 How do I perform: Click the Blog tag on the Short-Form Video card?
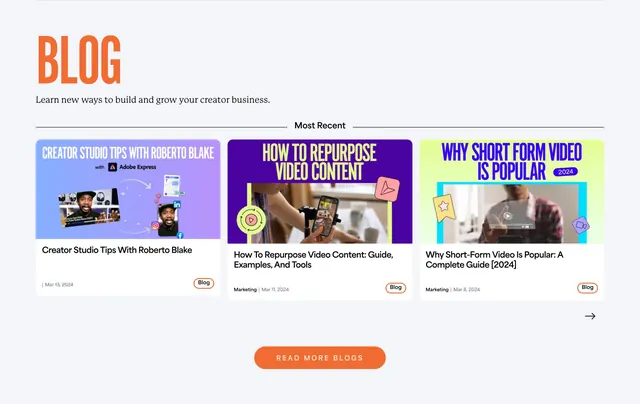(587, 288)
